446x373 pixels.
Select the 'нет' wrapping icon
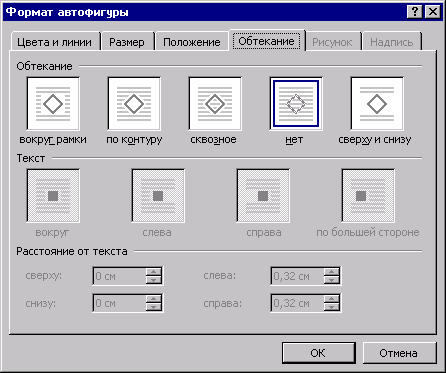296,104
